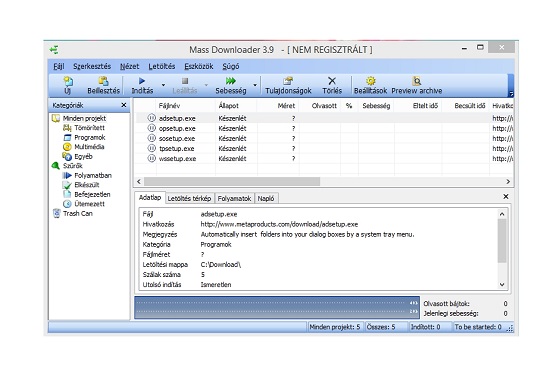Close the details panel with its X

coord(506,196)
